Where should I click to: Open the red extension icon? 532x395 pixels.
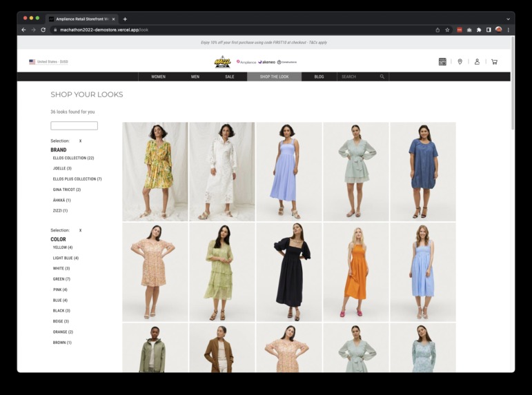(460, 30)
